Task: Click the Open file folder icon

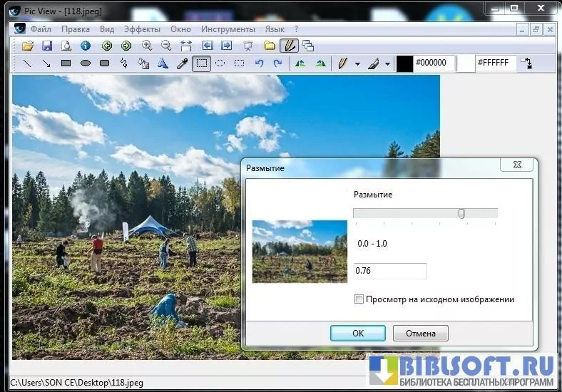Action: 28,46
